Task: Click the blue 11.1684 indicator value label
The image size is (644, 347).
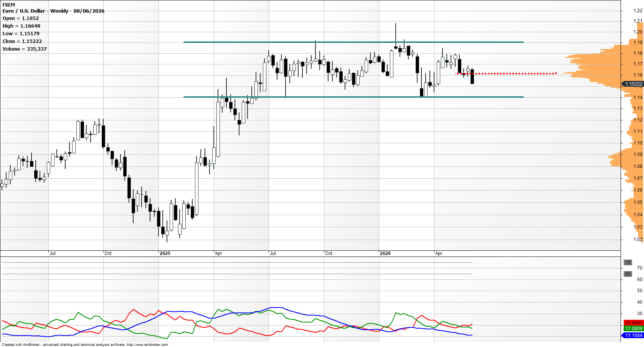Action: [x=633, y=335]
